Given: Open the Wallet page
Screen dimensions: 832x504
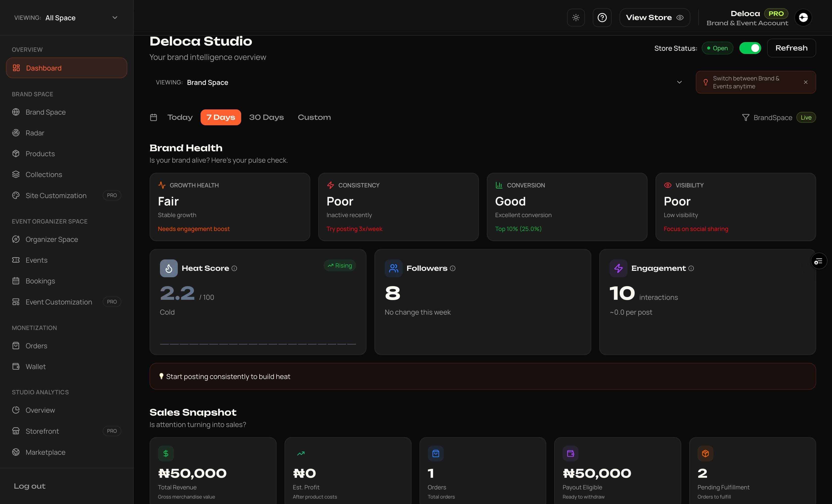Looking at the screenshot, I should [x=35, y=366].
